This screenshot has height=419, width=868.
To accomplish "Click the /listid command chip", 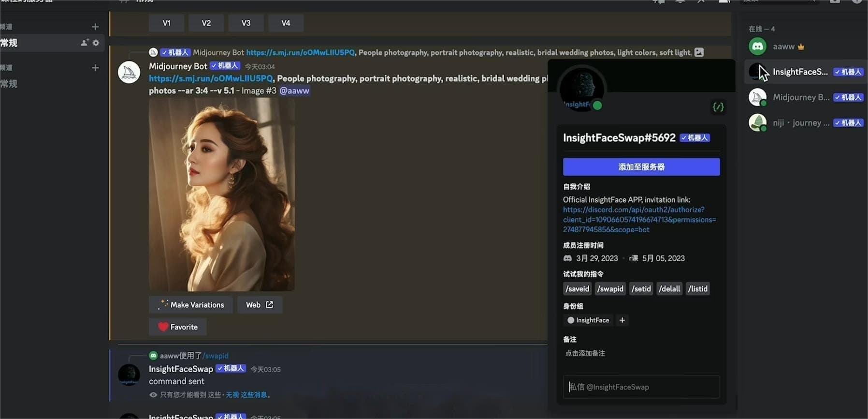I will point(698,289).
